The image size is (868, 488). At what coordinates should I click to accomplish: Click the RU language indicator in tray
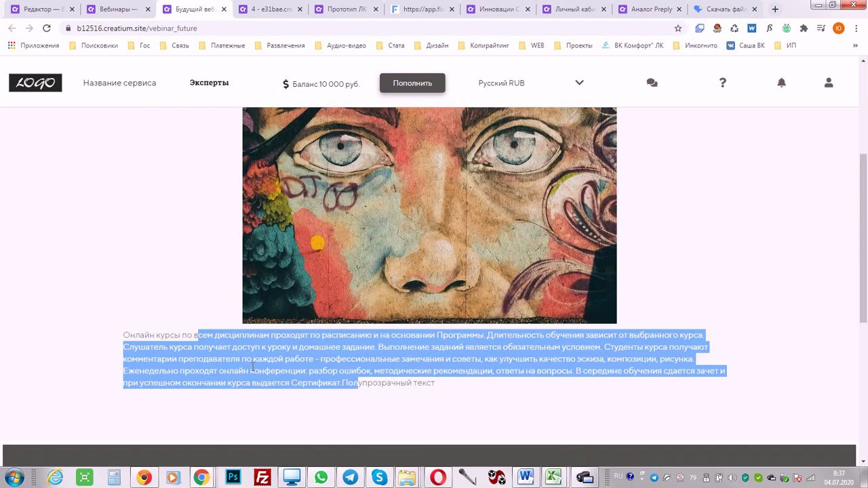[618, 476]
